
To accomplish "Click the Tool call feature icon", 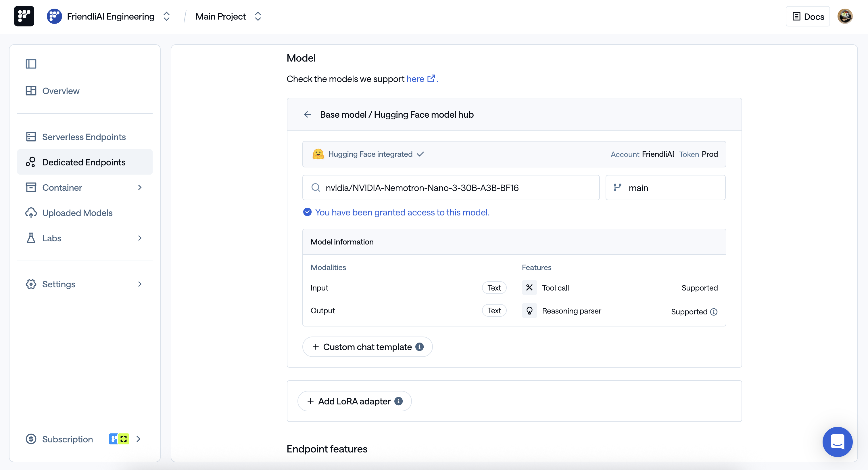I will tap(529, 288).
